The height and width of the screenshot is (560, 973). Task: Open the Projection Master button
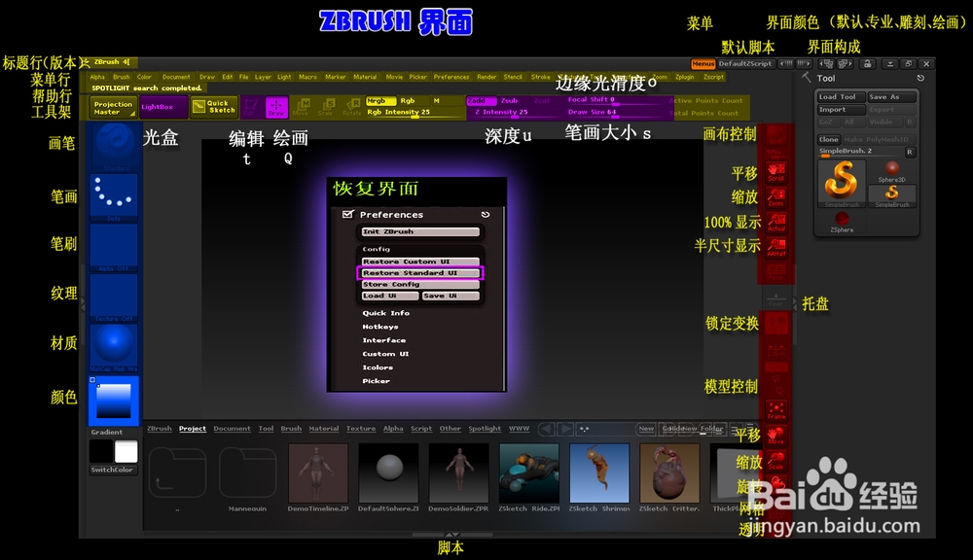[114, 108]
